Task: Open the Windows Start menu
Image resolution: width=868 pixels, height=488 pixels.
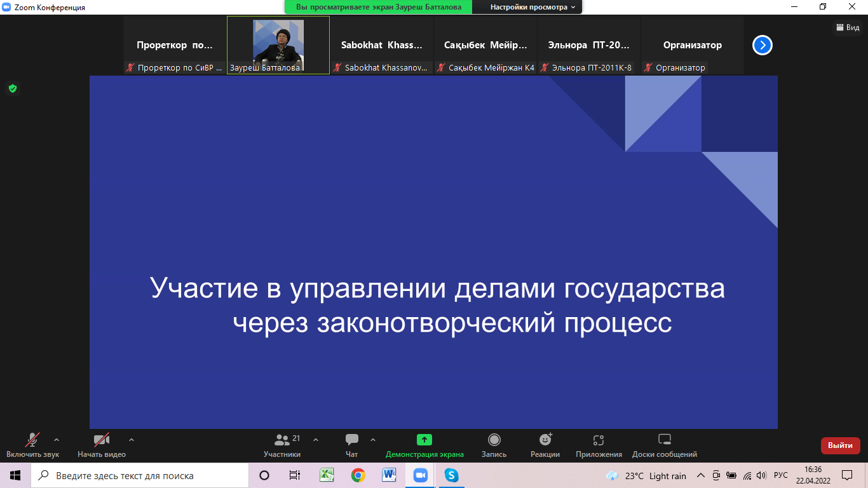Action: point(15,475)
